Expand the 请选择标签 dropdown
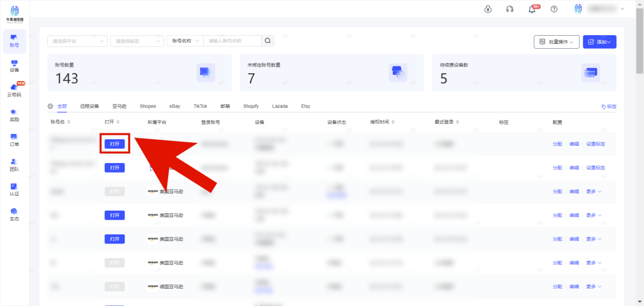The image size is (644, 306). (x=137, y=41)
